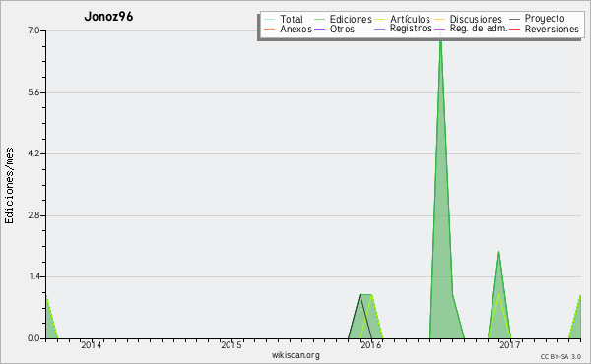Image resolution: width=591 pixels, height=364 pixels.
Task: Click the Total legend entry
Action: pyautogui.click(x=292, y=19)
